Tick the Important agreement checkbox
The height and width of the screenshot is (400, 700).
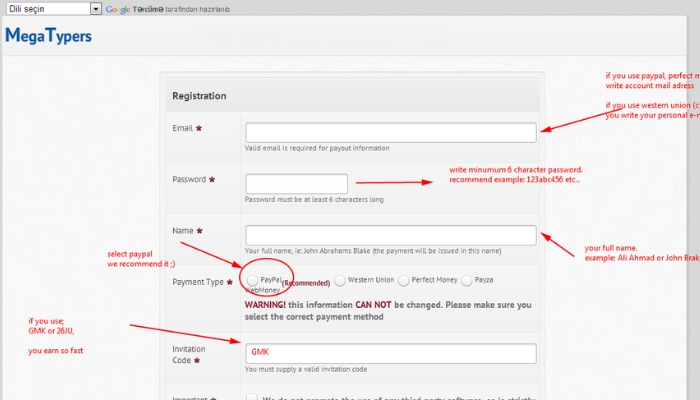pyautogui.click(x=252, y=397)
